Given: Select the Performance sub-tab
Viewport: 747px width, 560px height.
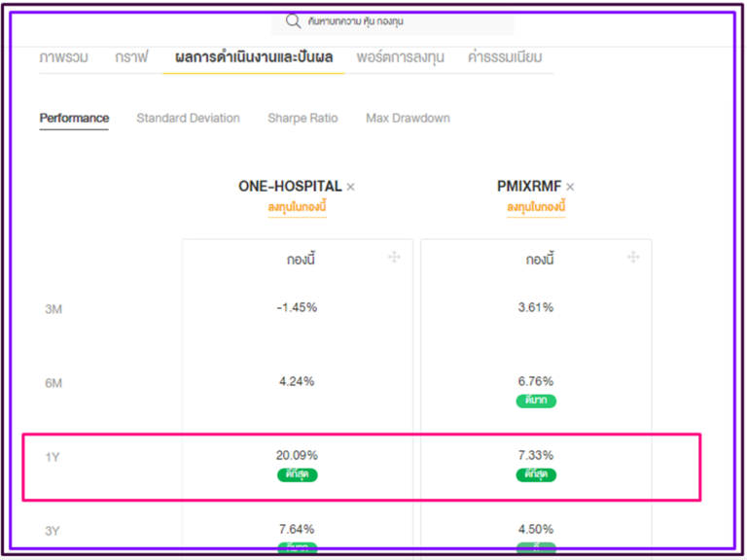Looking at the screenshot, I should coord(74,118).
